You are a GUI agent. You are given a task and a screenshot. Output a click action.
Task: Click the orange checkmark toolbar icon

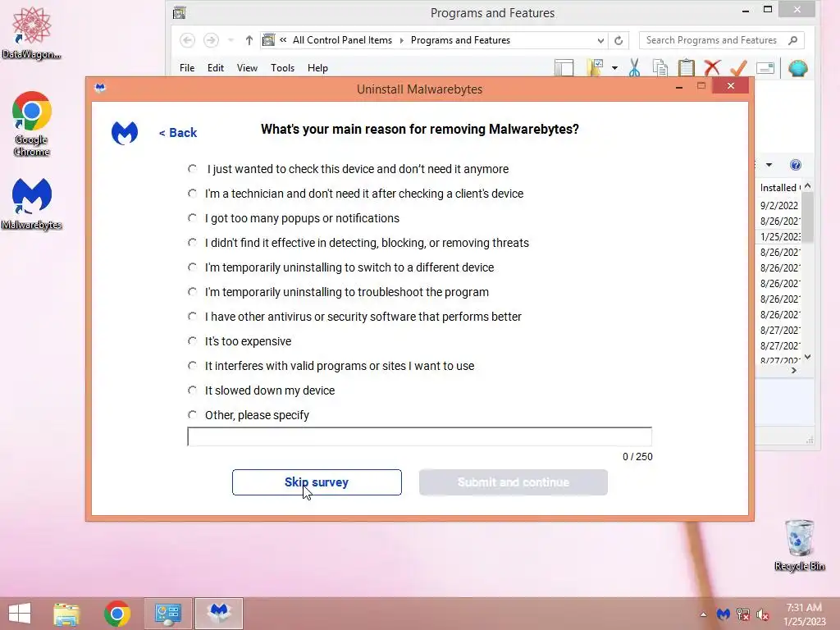click(739, 68)
